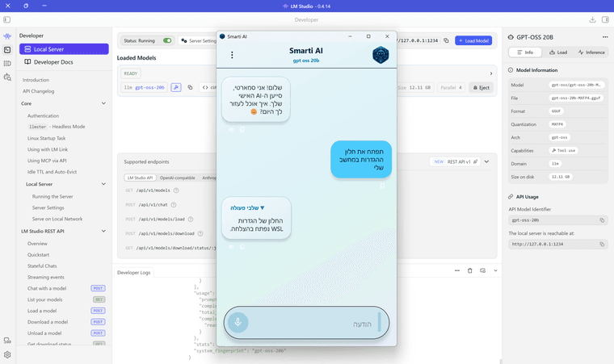
Task: Switch to the Info tab
Action: pos(524,52)
